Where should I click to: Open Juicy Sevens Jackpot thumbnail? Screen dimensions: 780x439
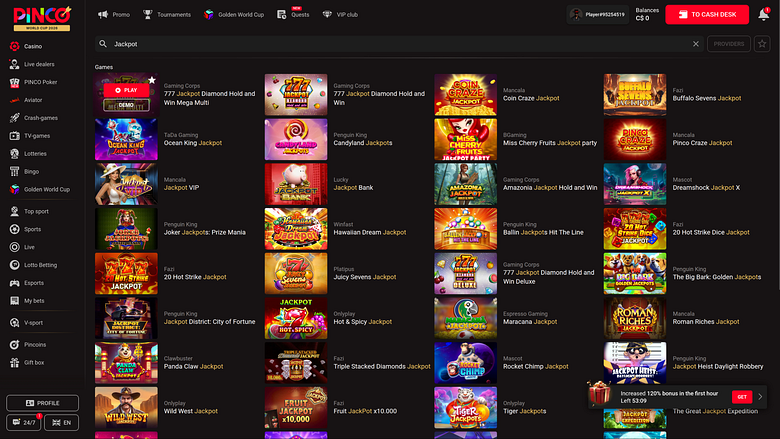(296, 273)
